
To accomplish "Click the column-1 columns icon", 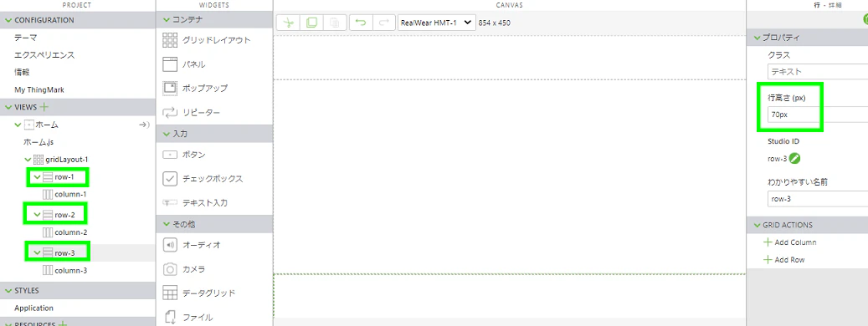I will pyautogui.click(x=48, y=195).
